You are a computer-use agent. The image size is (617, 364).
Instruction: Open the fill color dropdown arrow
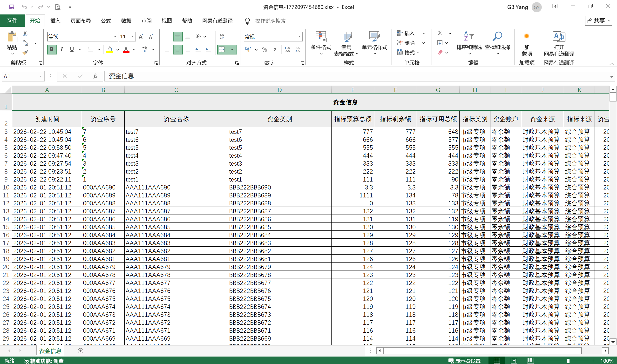click(118, 50)
